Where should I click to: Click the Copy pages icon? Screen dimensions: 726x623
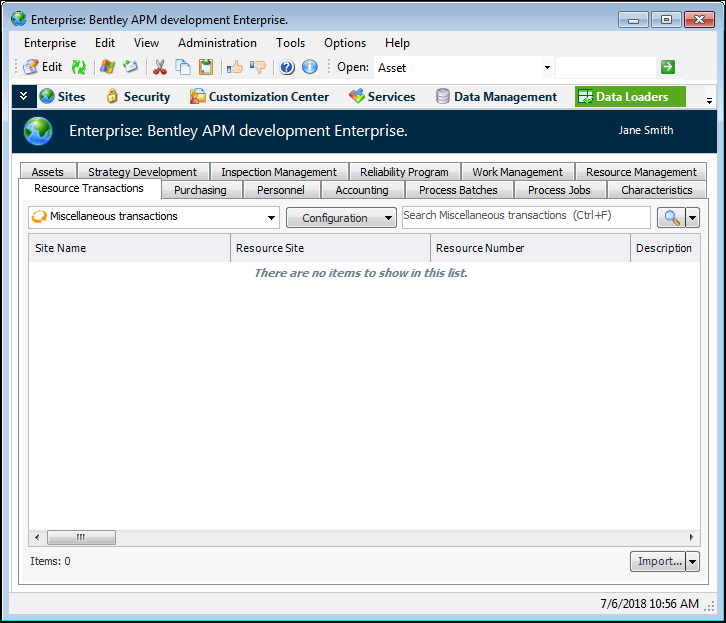pos(183,67)
